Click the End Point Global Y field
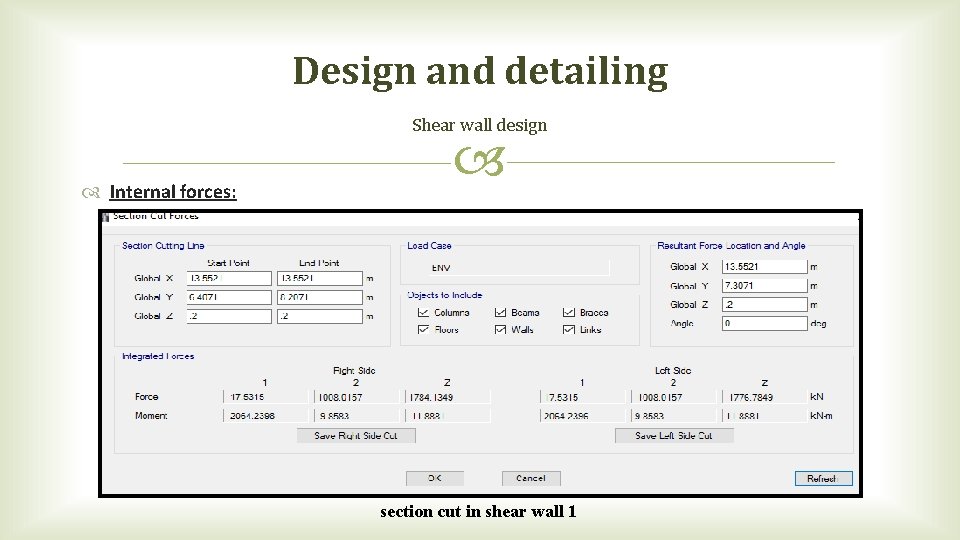 [x=320, y=297]
